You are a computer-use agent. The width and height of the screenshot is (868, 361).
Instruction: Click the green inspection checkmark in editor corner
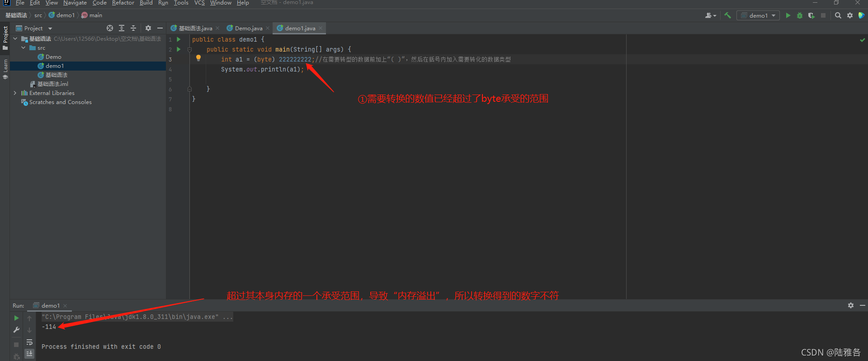862,40
